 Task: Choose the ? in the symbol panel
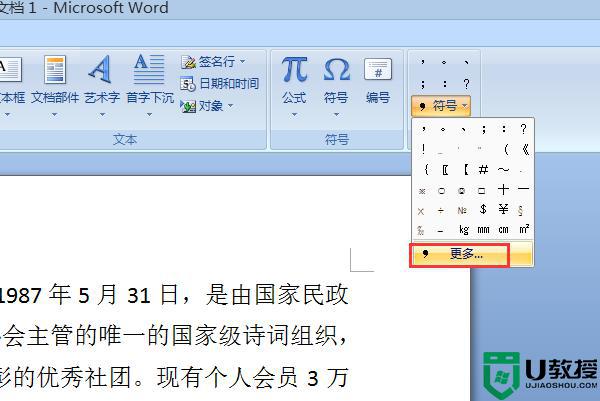pos(523,129)
